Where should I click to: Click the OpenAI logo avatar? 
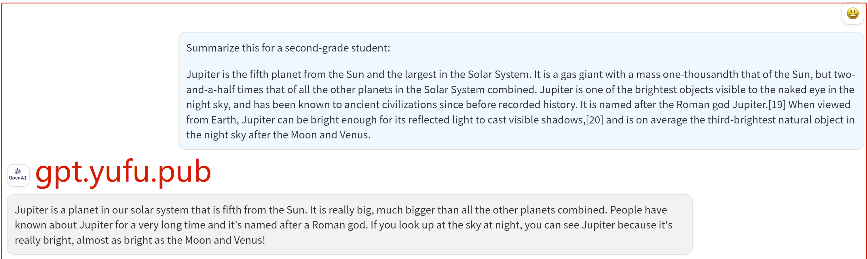pyautogui.click(x=18, y=175)
